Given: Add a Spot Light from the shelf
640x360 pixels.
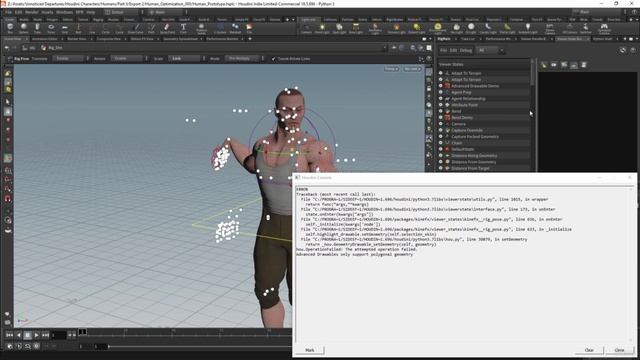Looking at the screenshot, I should tap(339, 28).
